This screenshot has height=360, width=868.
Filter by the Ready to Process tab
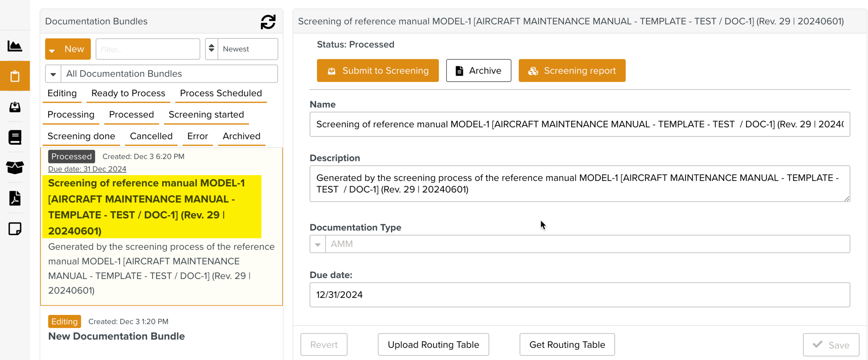(128, 93)
